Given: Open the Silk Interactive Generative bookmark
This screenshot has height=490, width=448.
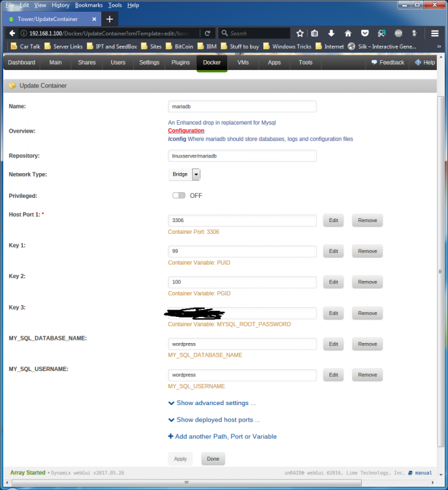Looking at the screenshot, I should 382,46.
